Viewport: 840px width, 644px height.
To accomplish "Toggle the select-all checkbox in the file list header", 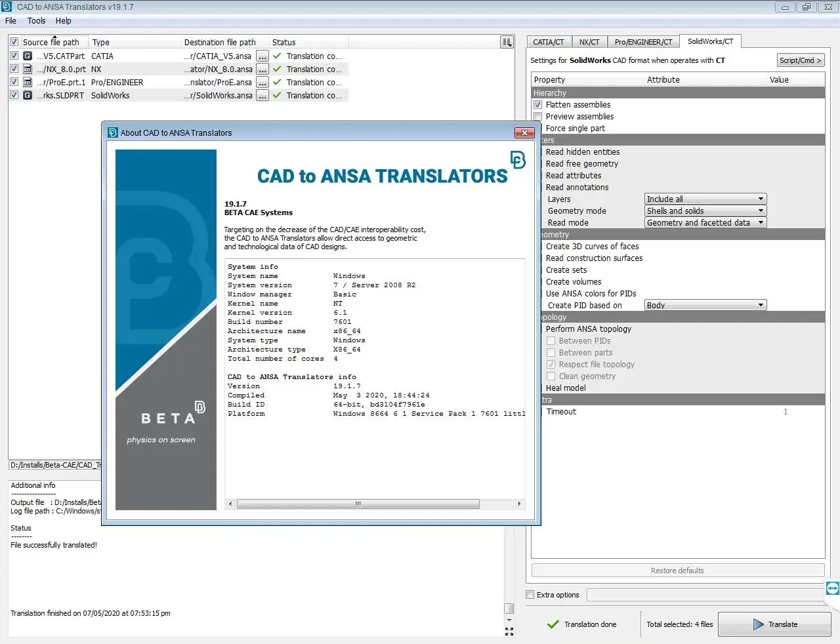I will click(x=14, y=42).
